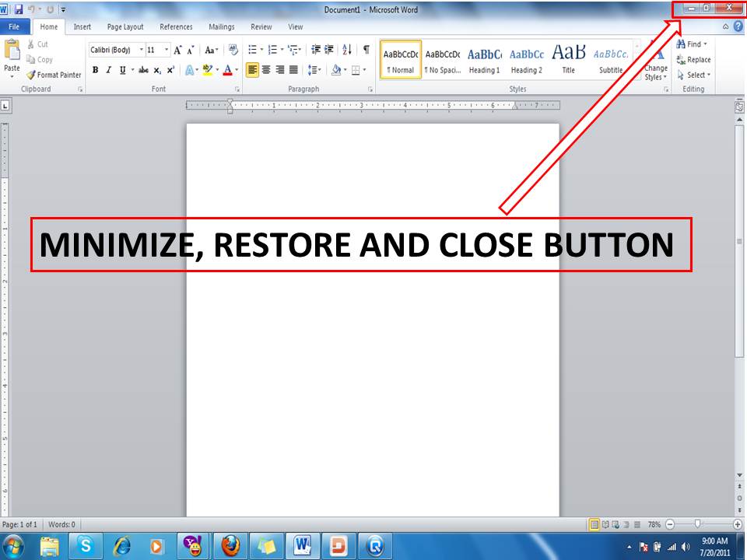Click the Format Painter icon
Screen dimensions: 747x560
[x=31, y=75]
